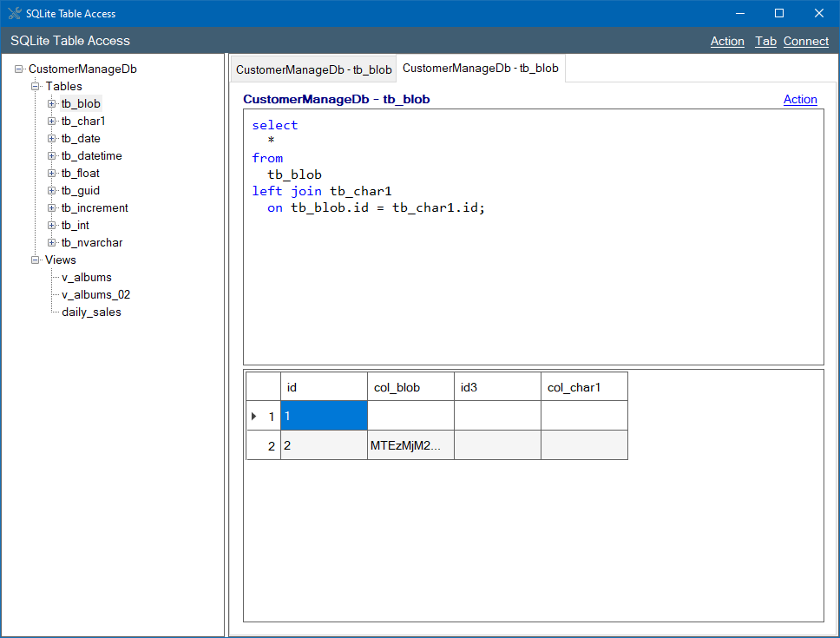The width and height of the screenshot is (840, 638).
Task: Collapse the Tables folder node
Action: click(x=36, y=86)
